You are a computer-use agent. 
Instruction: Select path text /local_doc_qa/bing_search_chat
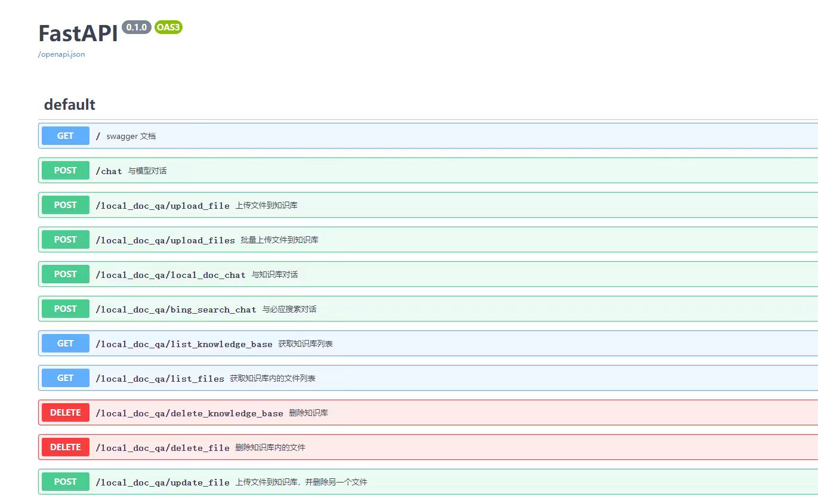tap(176, 310)
